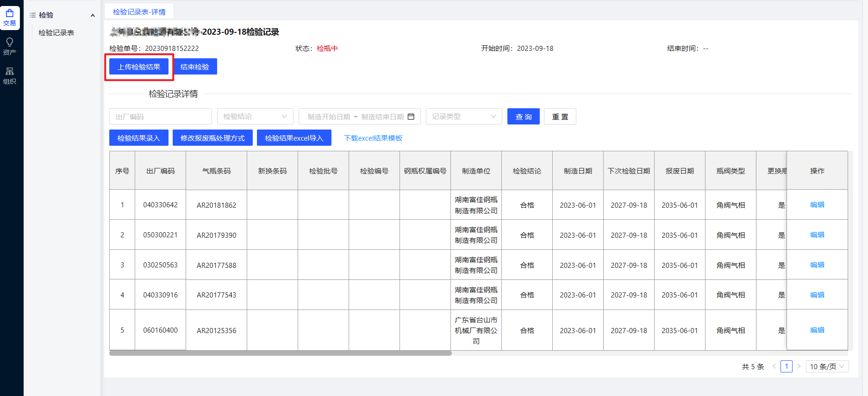The image size is (868, 396).
Task: Click barcode cell AR20125356
Action: (217, 330)
